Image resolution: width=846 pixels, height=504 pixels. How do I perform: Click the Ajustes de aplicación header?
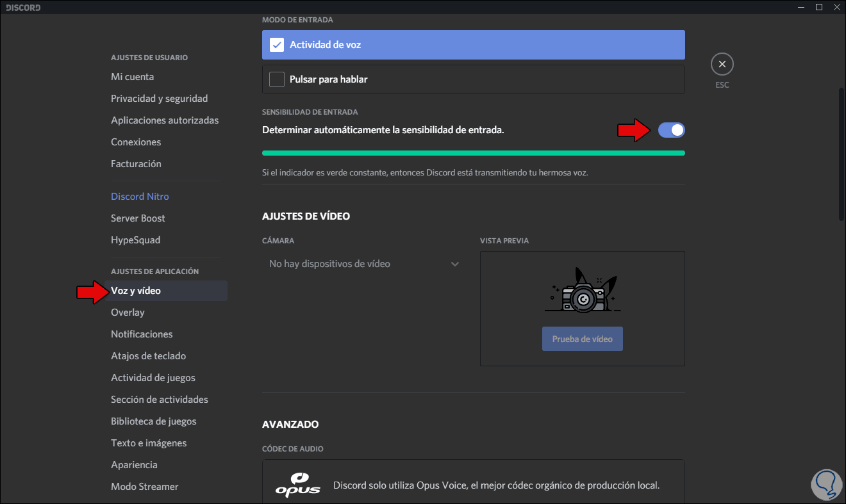coord(155,272)
